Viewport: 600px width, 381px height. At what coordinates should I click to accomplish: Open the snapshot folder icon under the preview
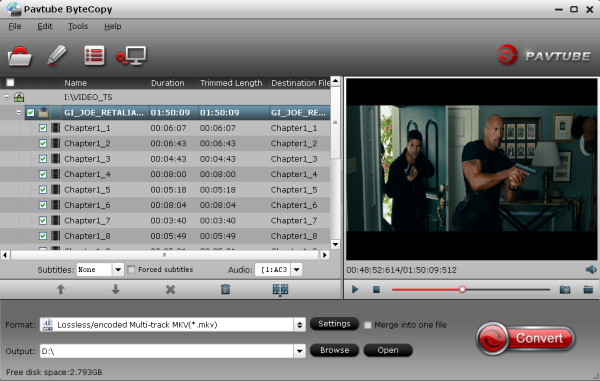coord(588,290)
